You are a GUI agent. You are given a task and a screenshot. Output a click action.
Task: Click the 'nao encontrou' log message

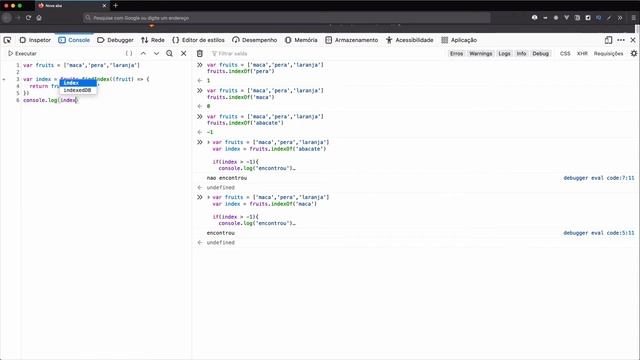(227, 178)
